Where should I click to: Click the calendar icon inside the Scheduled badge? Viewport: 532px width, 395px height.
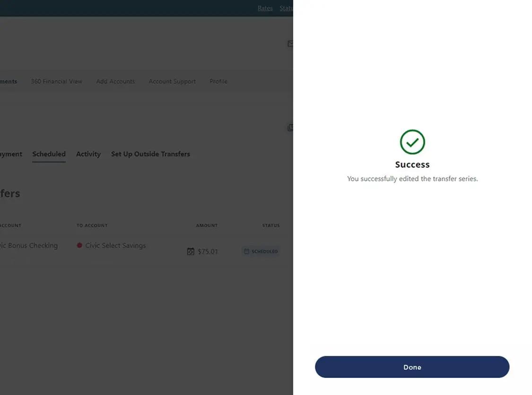coord(247,251)
